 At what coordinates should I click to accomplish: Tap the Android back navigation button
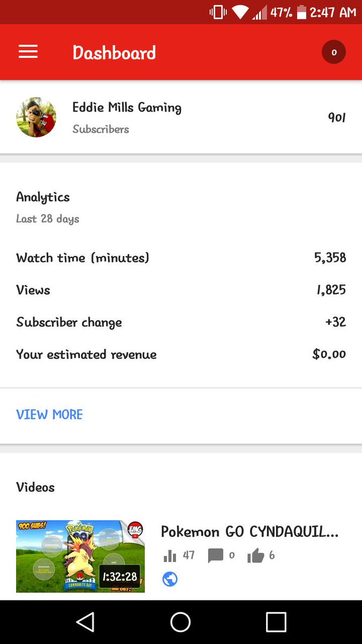[x=85, y=622]
